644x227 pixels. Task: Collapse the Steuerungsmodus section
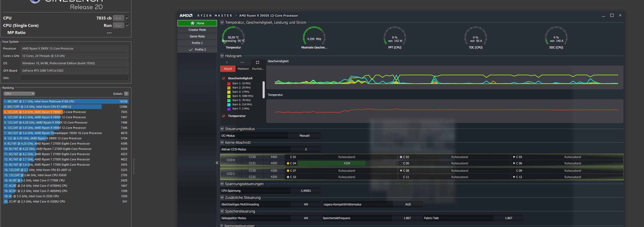coord(222,129)
